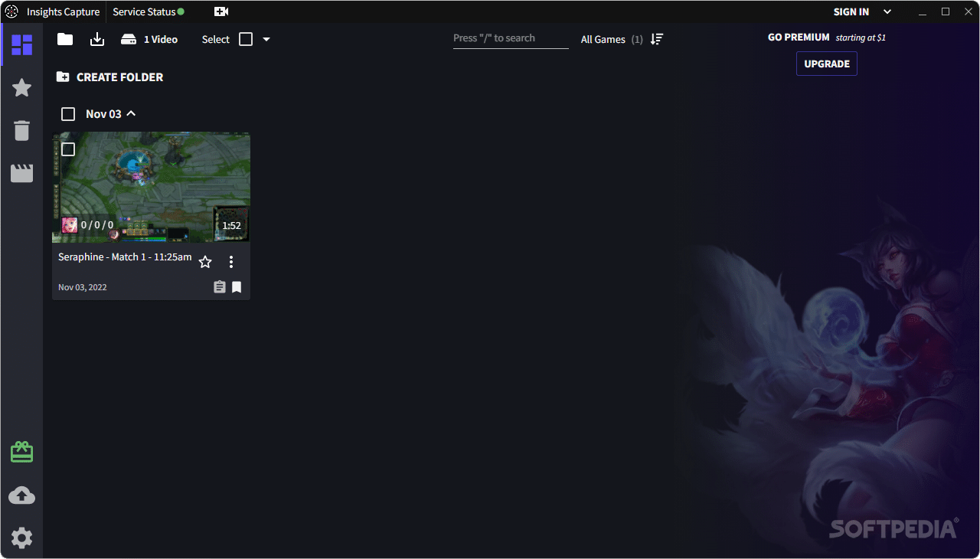Image resolution: width=980 pixels, height=559 pixels.
Task: Click the green Service Status indicator
Action: (x=181, y=11)
